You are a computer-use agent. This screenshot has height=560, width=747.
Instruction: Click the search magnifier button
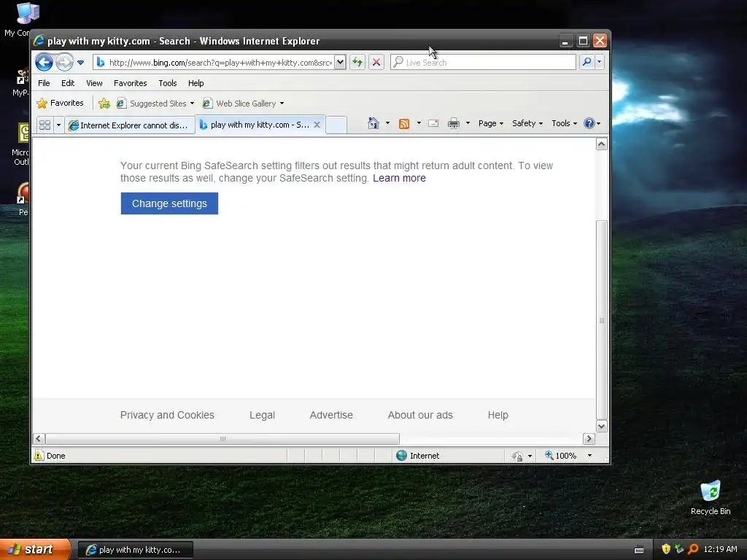587,62
